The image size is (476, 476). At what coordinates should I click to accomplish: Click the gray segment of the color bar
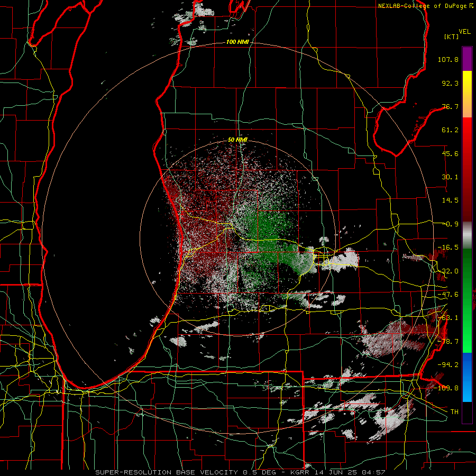(467, 235)
